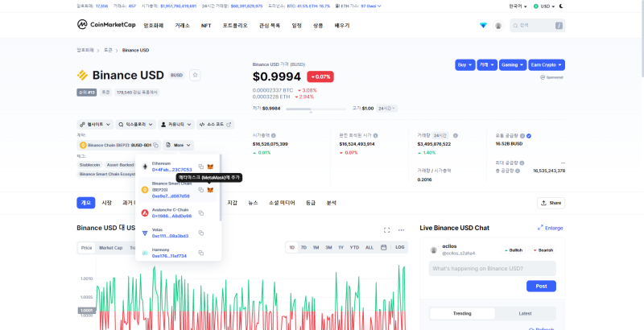Screen dimensions: 644x330
Task: Click info icon next to 최대 공급량
Action: click(x=522, y=163)
